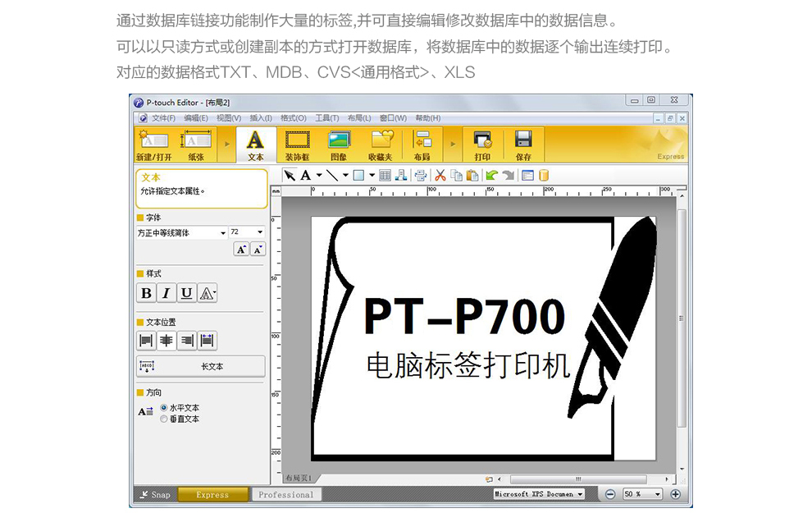Click the align/distribute toolbar icon
This screenshot has height=513, width=812.
421,176
